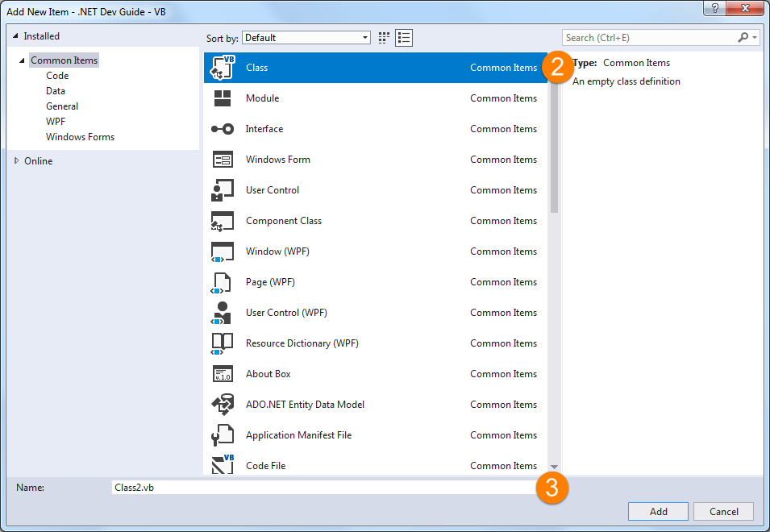The height and width of the screenshot is (532, 770).
Task: Expand the Online section
Action: [16, 160]
